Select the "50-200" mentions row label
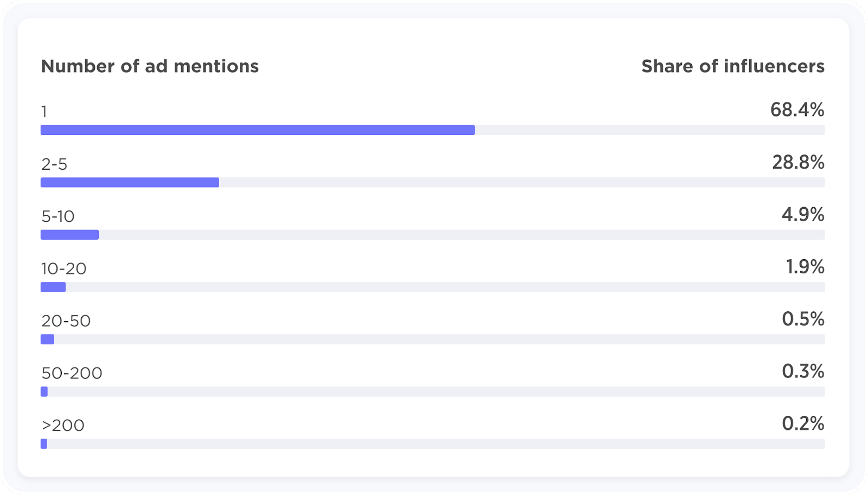Image resolution: width=868 pixels, height=495 pixels. [72, 373]
